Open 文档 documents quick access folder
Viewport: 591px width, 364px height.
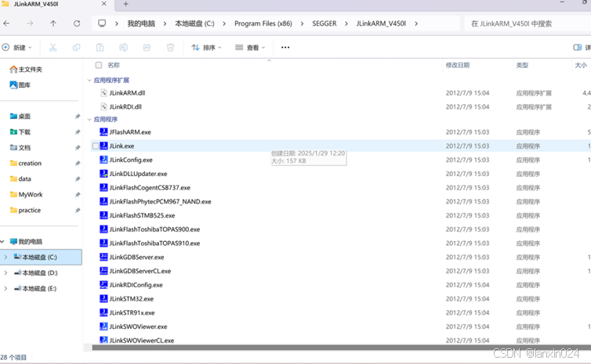(20, 148)
